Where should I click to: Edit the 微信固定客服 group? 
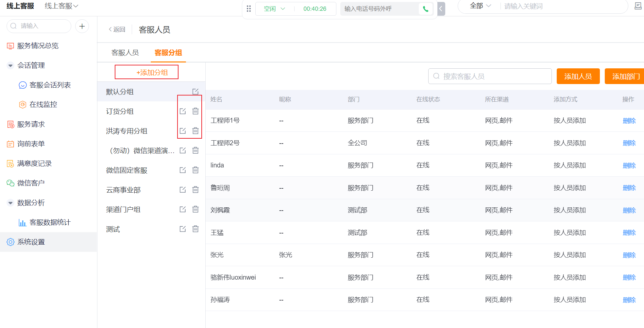183,170
